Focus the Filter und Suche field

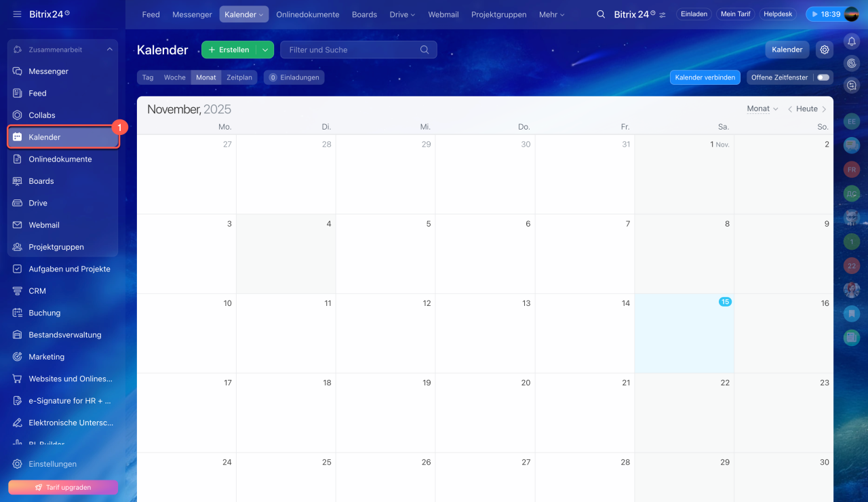tap(359, 50)
